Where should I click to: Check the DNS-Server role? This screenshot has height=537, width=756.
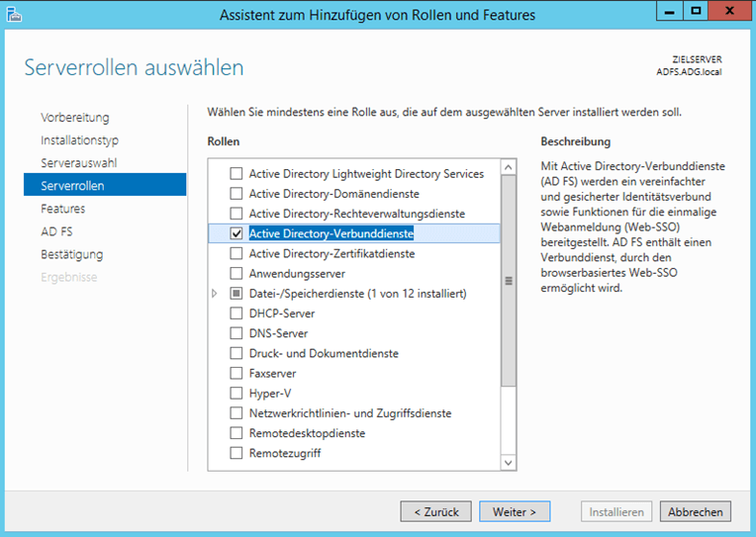236,333
